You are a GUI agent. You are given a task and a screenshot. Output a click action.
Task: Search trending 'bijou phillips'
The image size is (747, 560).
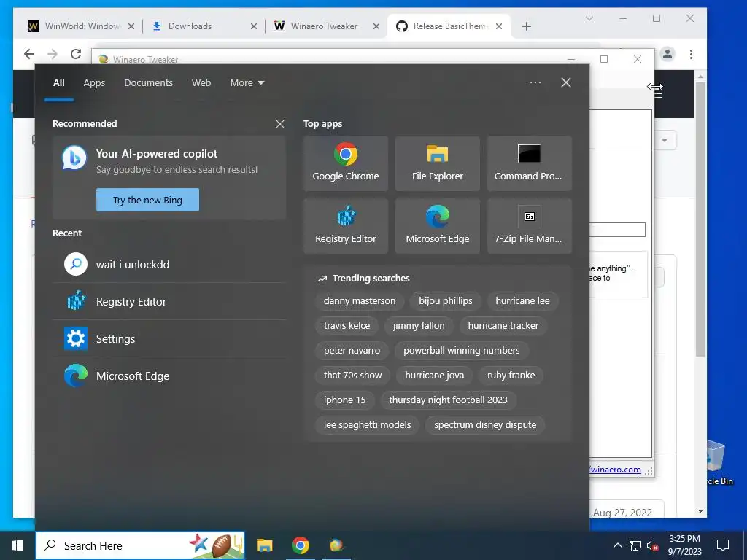446,301
